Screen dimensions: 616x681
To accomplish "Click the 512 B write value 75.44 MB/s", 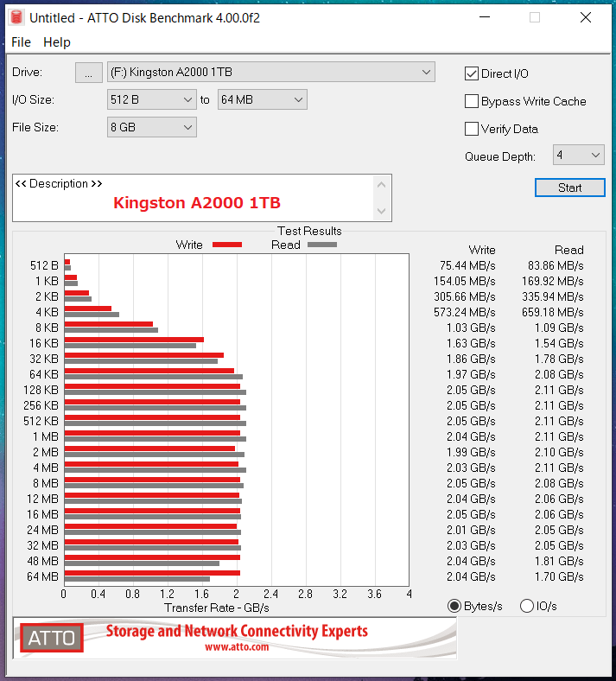I will (467, 265).
